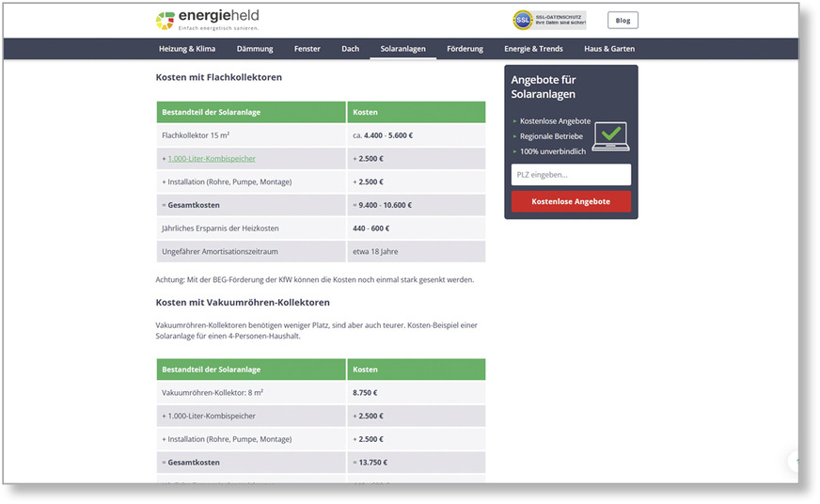This screenshot has height=504, width=820.
Task: Click the scroll-to-top circle at right edge
Action: point(795,461)
